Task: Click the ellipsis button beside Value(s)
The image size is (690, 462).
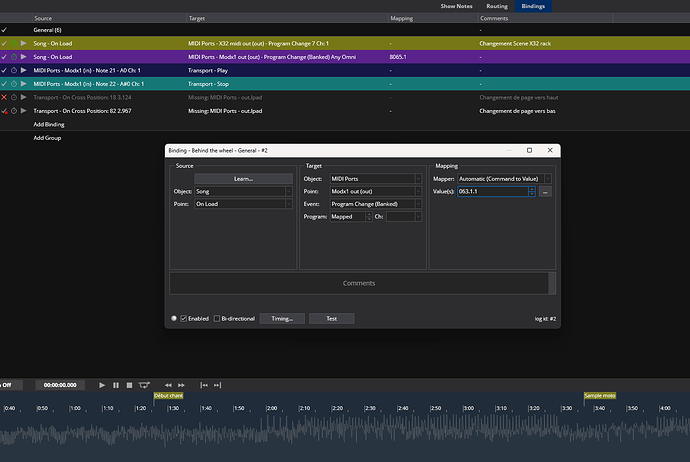Action: click(x=545, y=191)
